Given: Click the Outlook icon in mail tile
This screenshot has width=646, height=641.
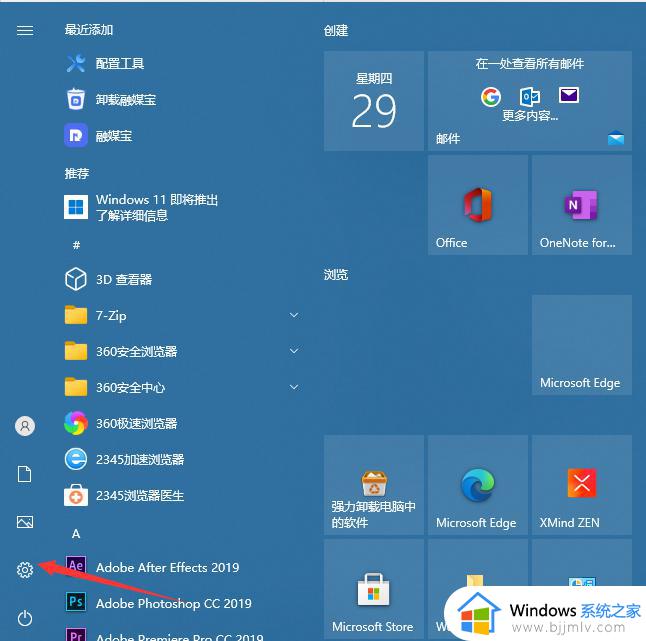Looking at the screenshot, I should [x=529, y=97].
